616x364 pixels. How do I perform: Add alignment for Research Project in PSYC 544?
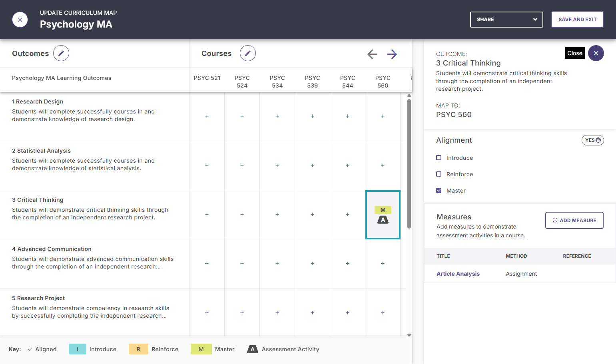click(x=347, y=313)
